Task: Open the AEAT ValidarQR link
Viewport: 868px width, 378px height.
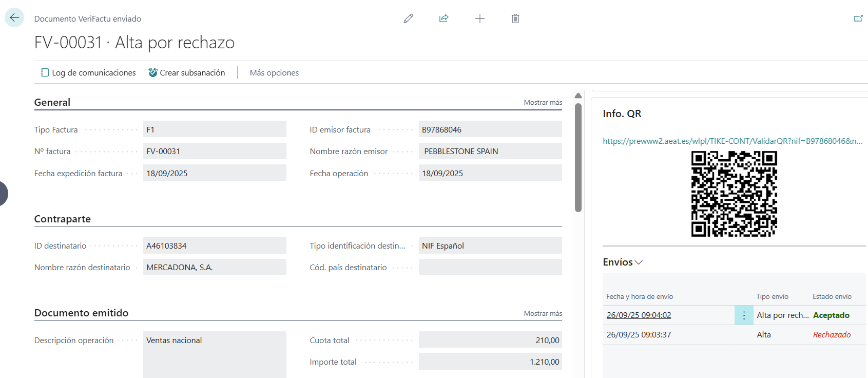Action: tap(732, 141)
